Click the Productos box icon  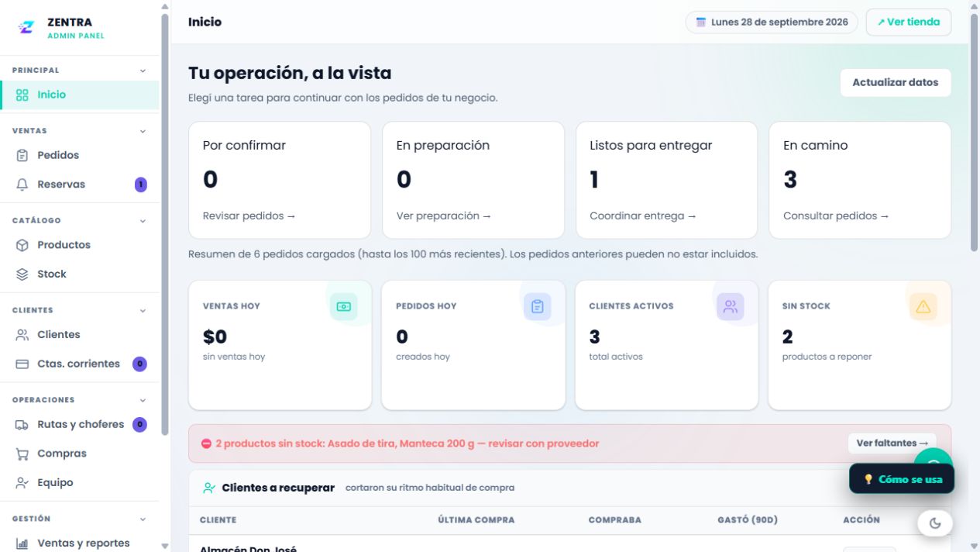22,245
